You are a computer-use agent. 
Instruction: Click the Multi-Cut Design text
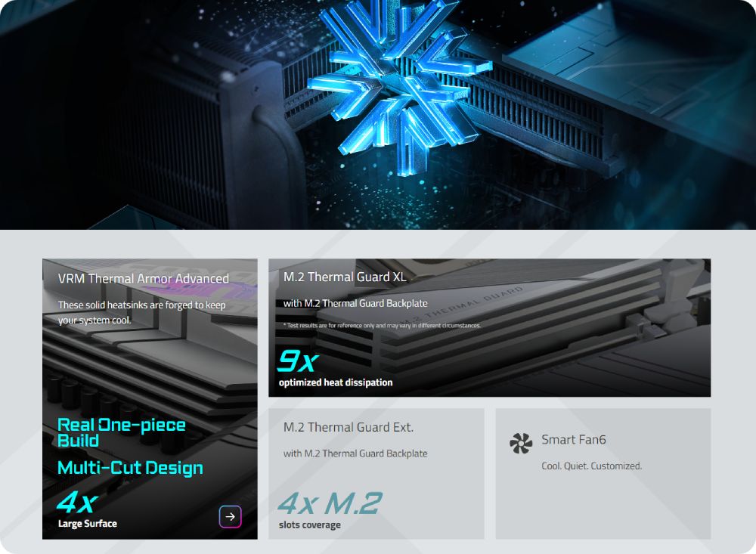pyautogui.click(x=130, y=468)
